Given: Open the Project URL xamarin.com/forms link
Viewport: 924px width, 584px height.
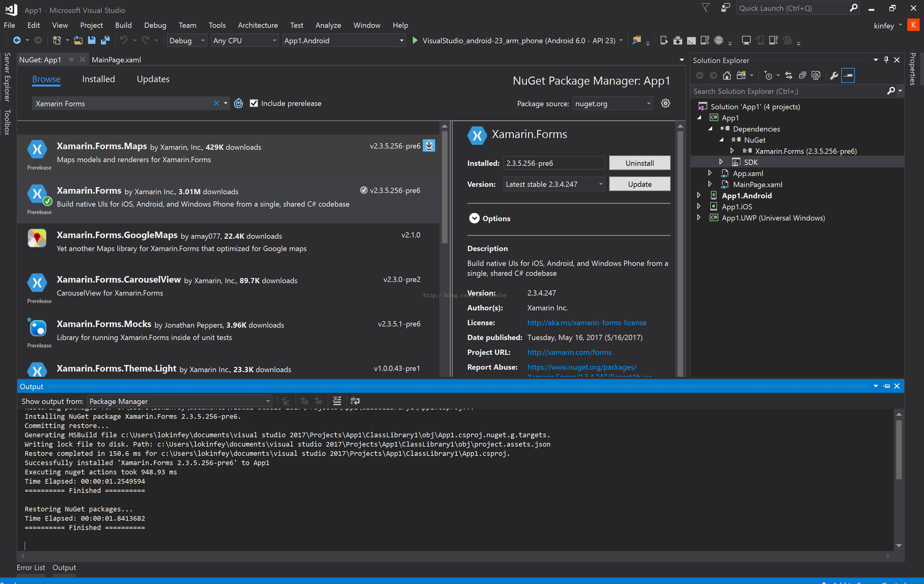Looking at the screenshot, I should 569,352.
